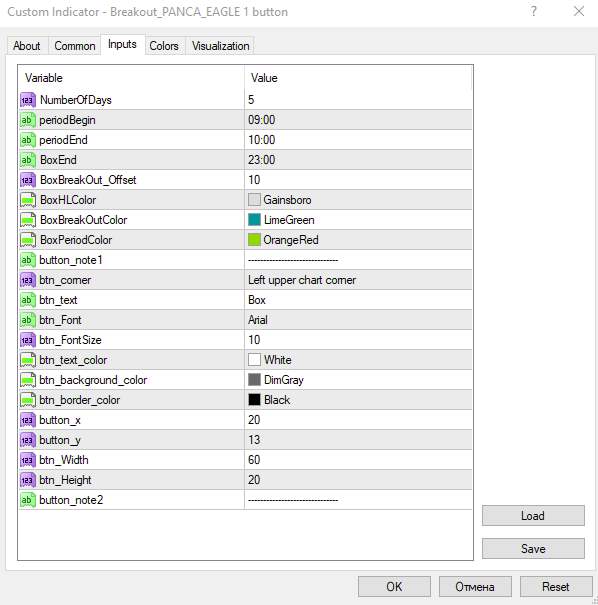Switch to the Colors tab

[164, 46]
